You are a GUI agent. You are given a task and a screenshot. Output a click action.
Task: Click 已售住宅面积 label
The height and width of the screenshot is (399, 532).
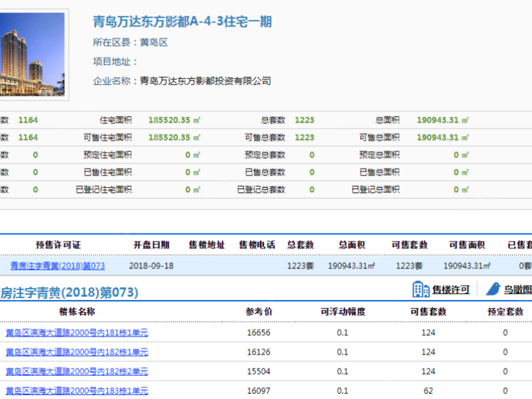click(x=107, y=172)
